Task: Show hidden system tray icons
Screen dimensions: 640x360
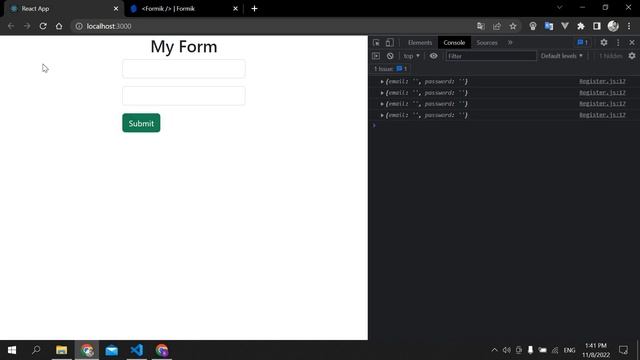Action: click(x=494, y=350)
